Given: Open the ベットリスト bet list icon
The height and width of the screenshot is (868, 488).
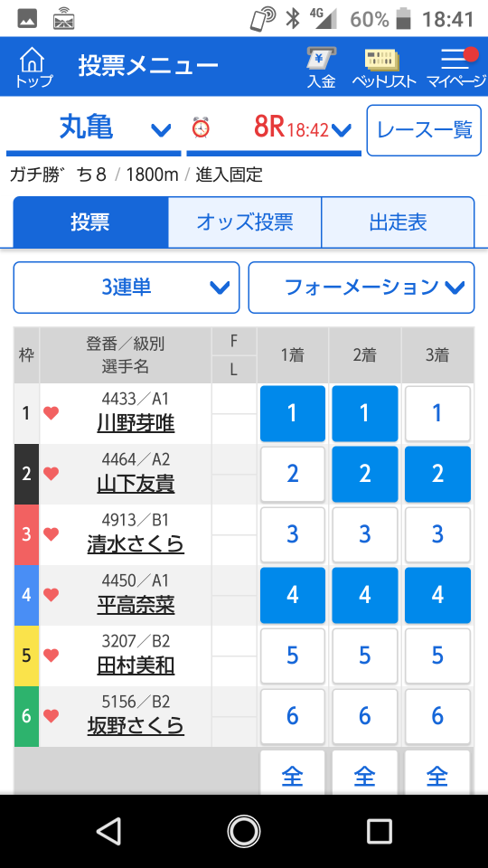Looking at the screenshot, I should tap(383, 66).
